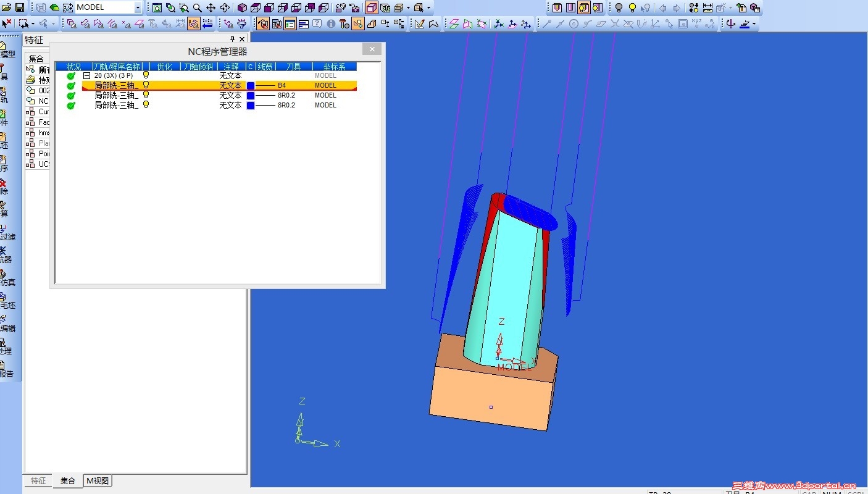Open the box selection mode dropdown arrow
The image size is (868, 494).
(x=33, y=24)
